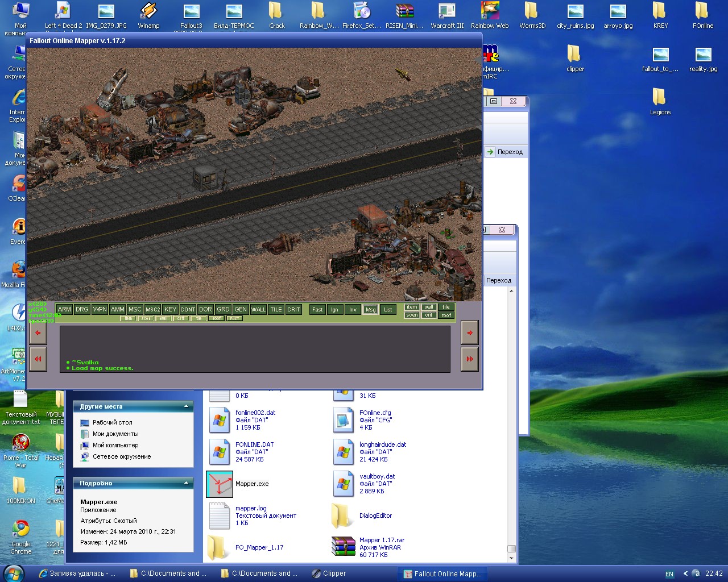728x582 pixels.
Task: Toggle item visibility in Mapper's right-side group
Action: tap(412, 307)
